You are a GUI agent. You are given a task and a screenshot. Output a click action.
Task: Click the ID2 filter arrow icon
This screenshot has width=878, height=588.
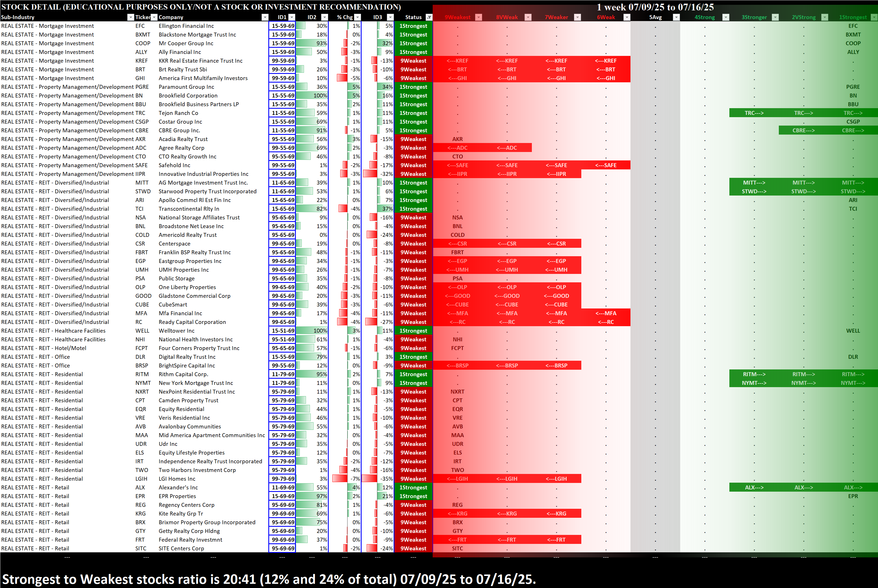coord(325,17)
